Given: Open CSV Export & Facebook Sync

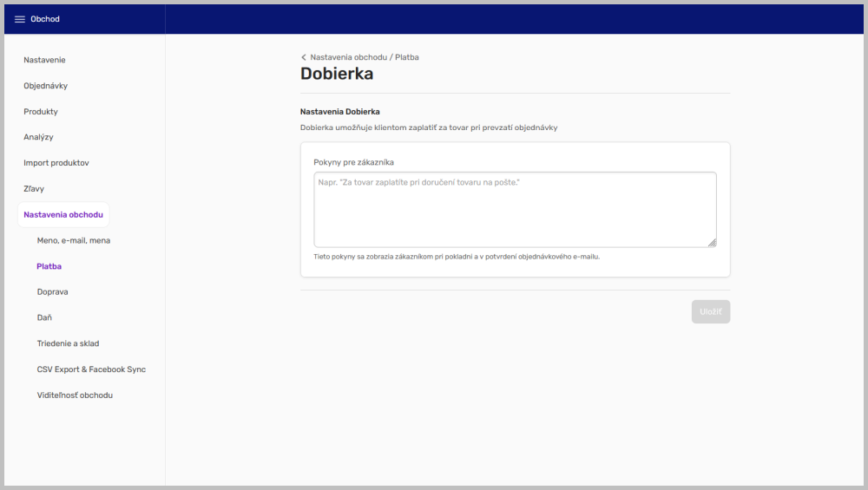Looking at the screenshot, I should (91, 369).
